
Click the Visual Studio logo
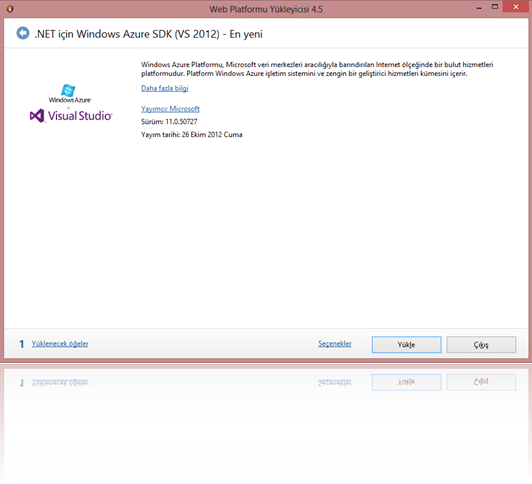71,116
